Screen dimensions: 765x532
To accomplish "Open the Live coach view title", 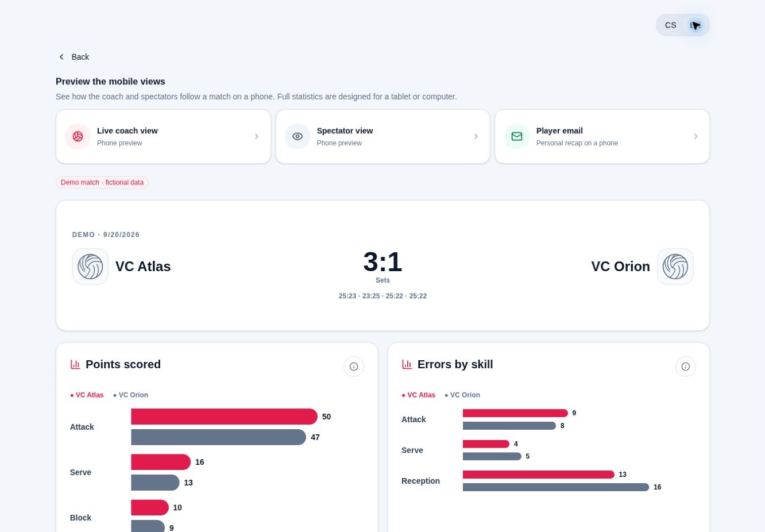I will pos(127,131).
